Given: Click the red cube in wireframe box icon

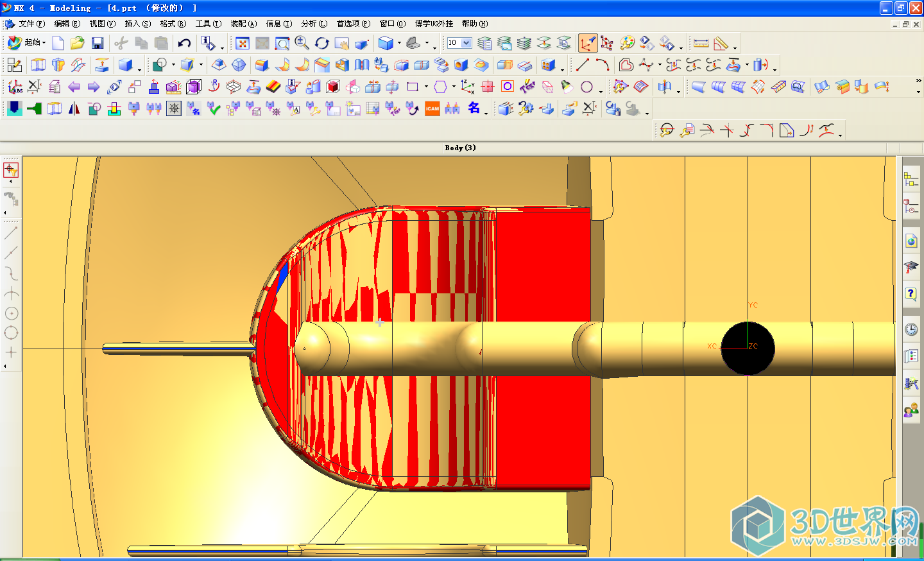Looking at the screenshot, I should click(332, 87).
